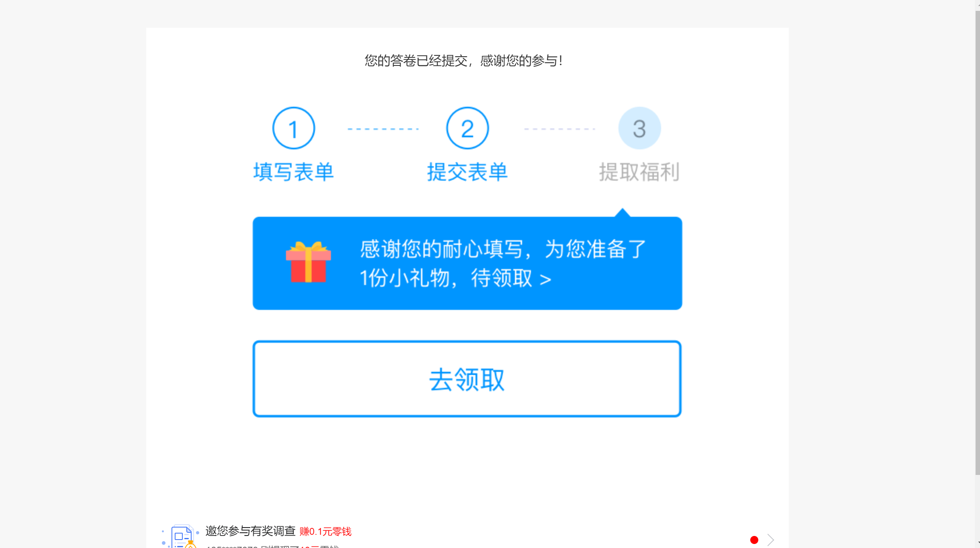This screenshot has height=548, width=980.
Task: Click the pointer arrow atop the blue banner
Action: (x=623, y=212)
